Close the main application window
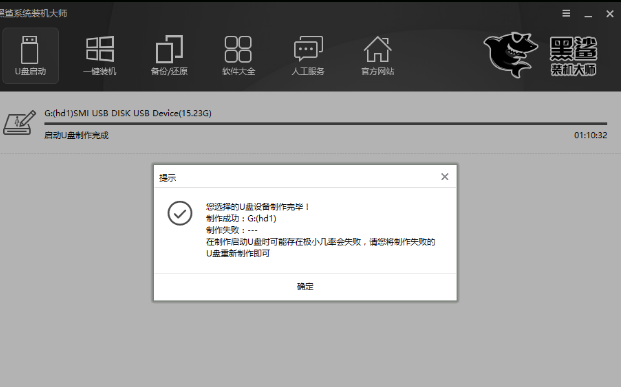625x387 pixels. pos(610,14)
